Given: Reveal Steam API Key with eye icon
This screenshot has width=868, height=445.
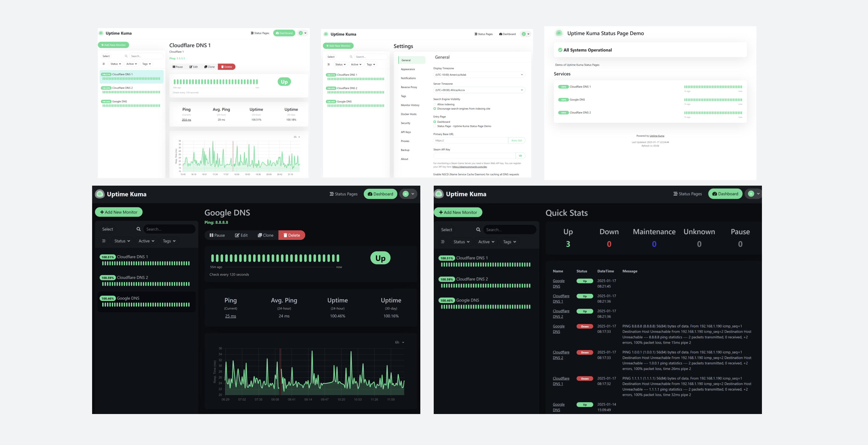Looking at the screenshot, I should click(520, 156).
